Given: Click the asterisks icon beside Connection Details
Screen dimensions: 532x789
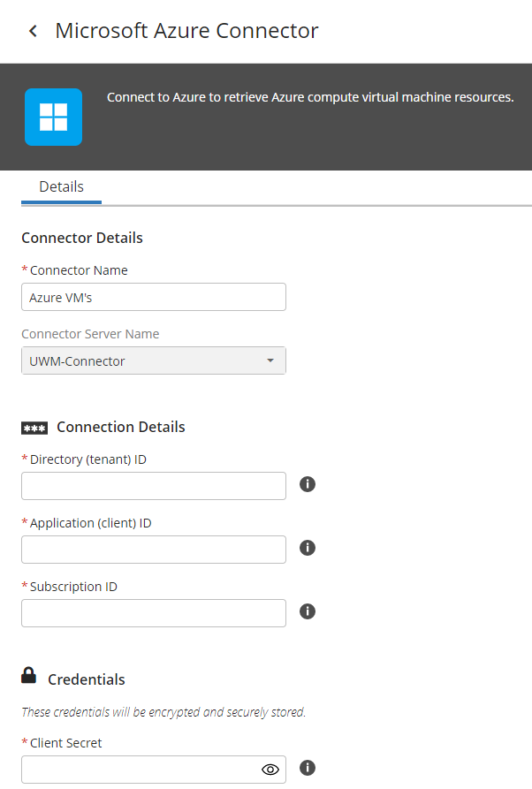Looking at the screenshot, I should coord(34,428).
